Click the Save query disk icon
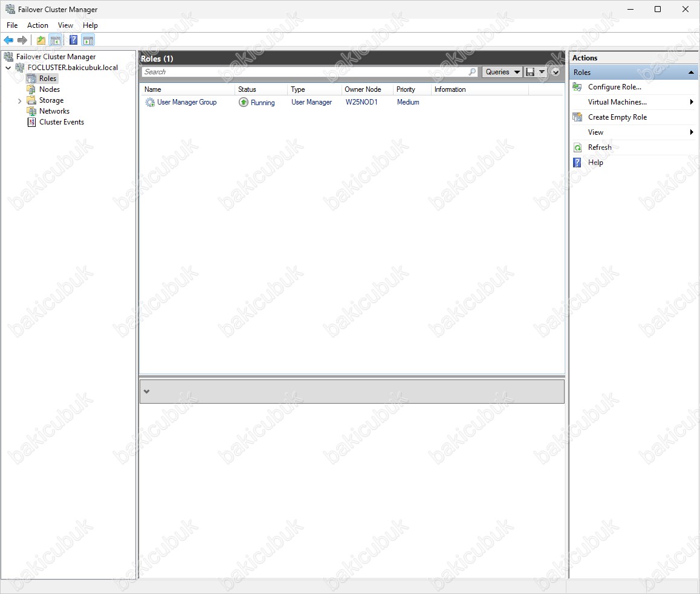 530,72
